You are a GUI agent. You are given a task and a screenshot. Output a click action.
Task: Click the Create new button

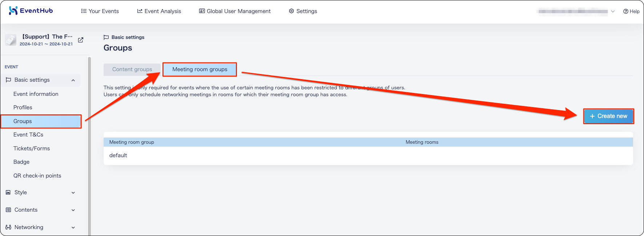[x=609, y=116]
